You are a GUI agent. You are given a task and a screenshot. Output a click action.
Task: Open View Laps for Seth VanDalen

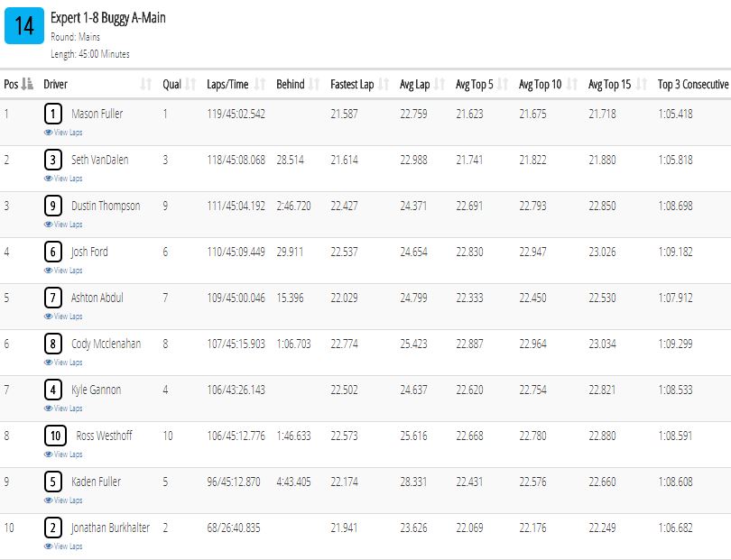point(63,179)
